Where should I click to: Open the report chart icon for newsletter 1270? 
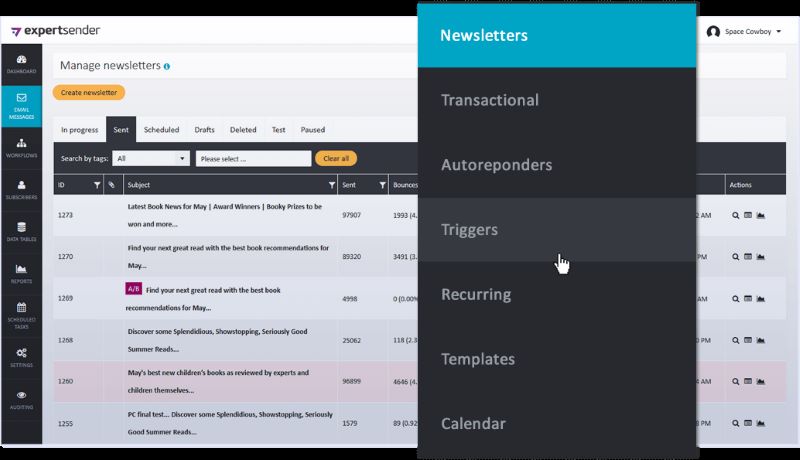point(760,257)
